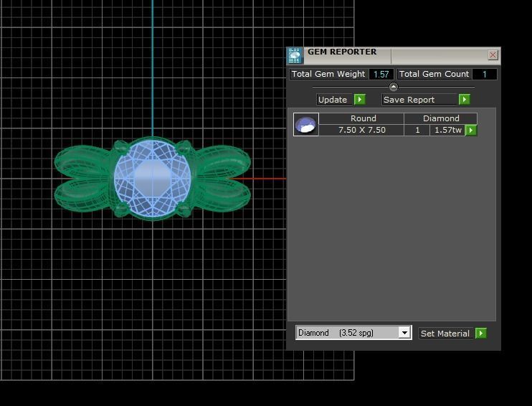Collapse the panel with the up-arrow circle
The image size is (532, 406).
[x=393, y=87]
